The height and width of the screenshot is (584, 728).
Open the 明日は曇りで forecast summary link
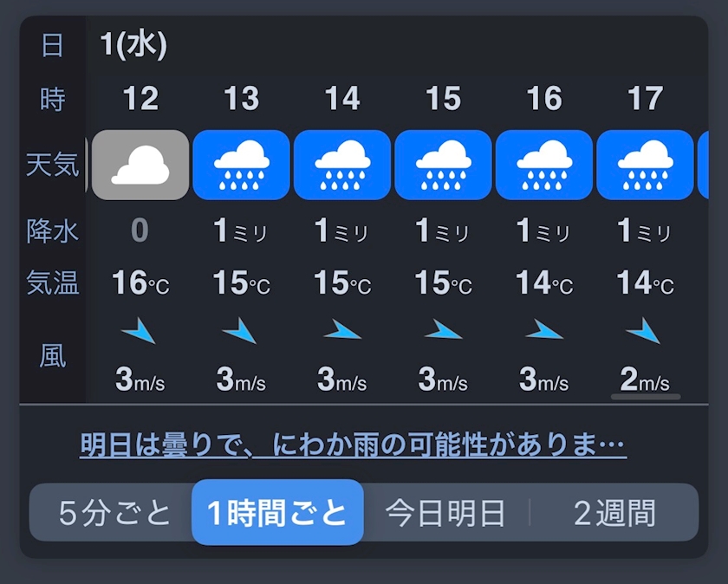tap(353, 446)
